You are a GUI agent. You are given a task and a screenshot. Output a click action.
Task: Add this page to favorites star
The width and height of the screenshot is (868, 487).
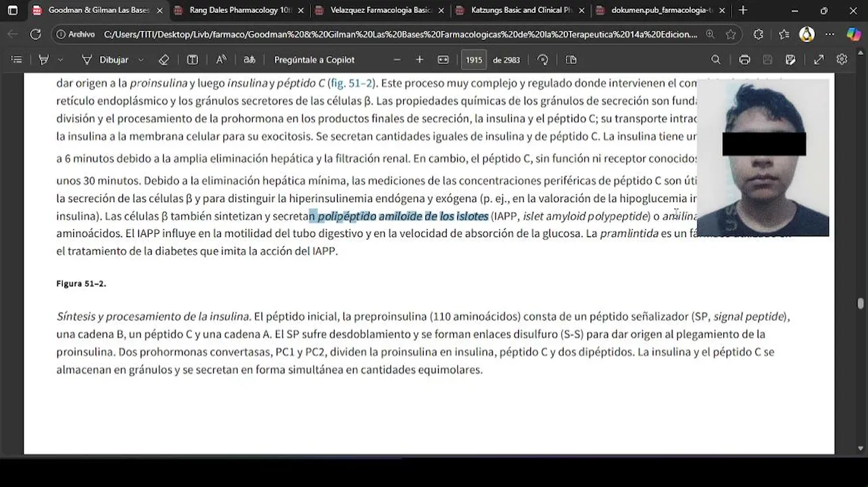point(731,34)
